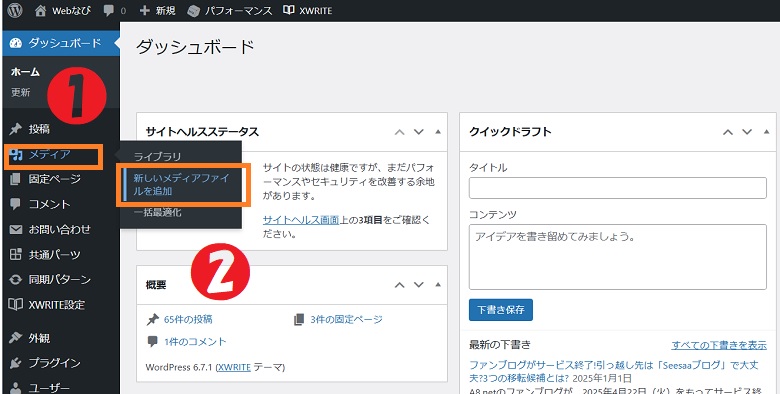Screen dimensions: 780x394
Task: Click the XWRITE設定 book icon
Action: pyautogui.click(x=15, y=304)
